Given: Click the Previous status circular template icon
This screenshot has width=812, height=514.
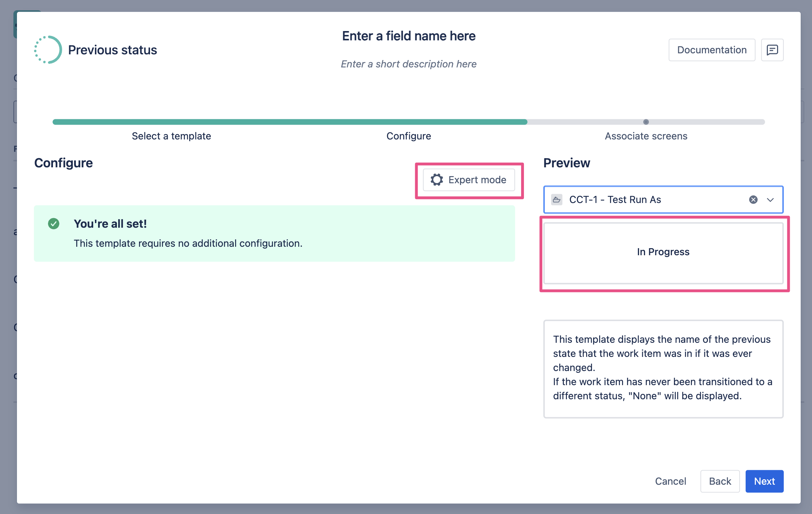Looking at the screenshot, I should [48, 50].
